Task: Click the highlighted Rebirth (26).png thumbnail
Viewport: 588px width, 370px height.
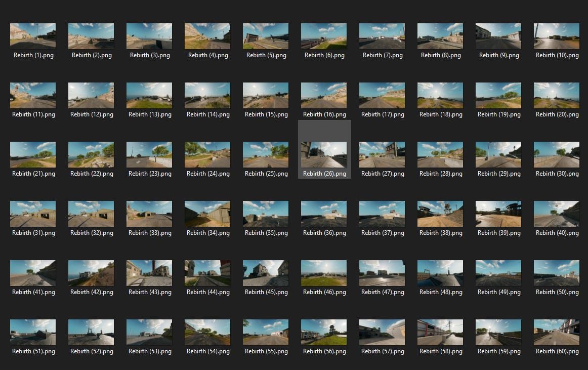Action: tap(324, 154)
